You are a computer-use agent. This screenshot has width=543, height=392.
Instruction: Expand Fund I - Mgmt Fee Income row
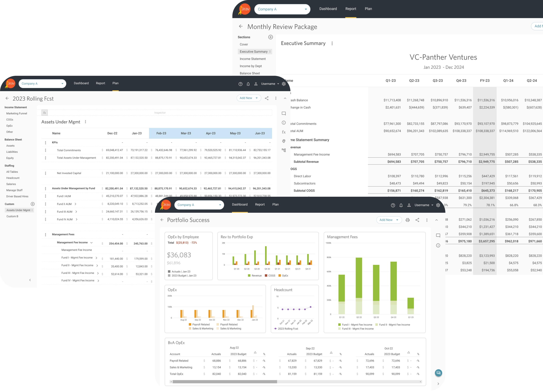click(96, 258)
